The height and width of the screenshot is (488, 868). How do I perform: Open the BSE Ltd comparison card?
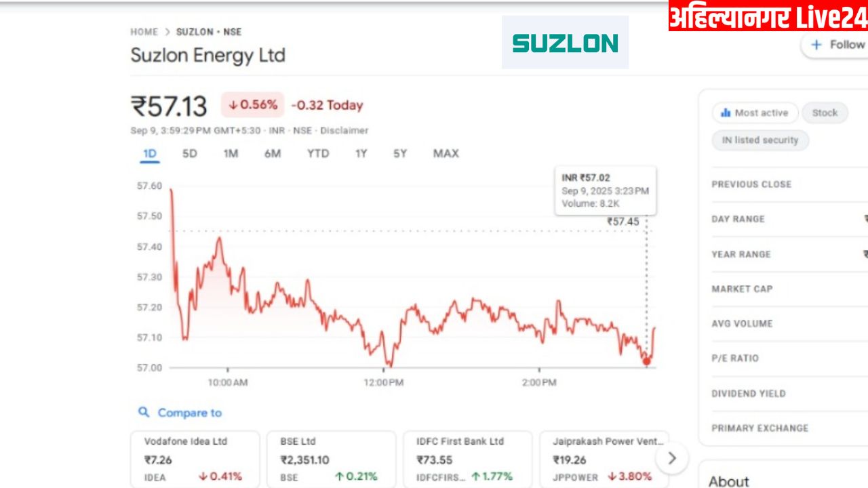(x=331, y=459)
